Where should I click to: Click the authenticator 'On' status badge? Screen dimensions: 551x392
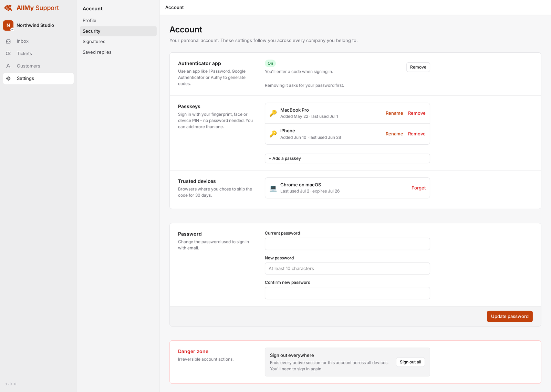click(x=270, y=63)
